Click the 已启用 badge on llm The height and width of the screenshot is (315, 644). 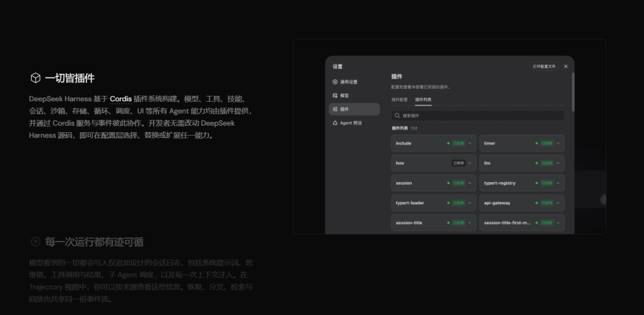pyautogui.click(x=547, y=163)
